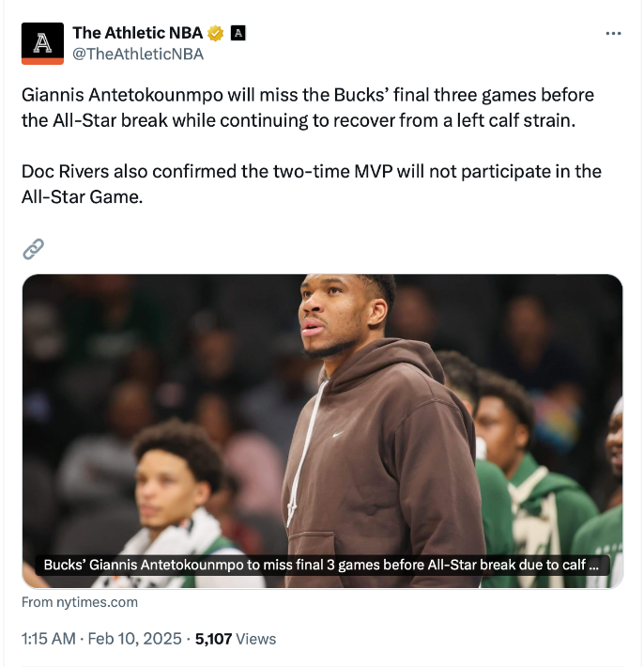
Task: Click the chain link icon below text
Action: (x=34, y=249)
